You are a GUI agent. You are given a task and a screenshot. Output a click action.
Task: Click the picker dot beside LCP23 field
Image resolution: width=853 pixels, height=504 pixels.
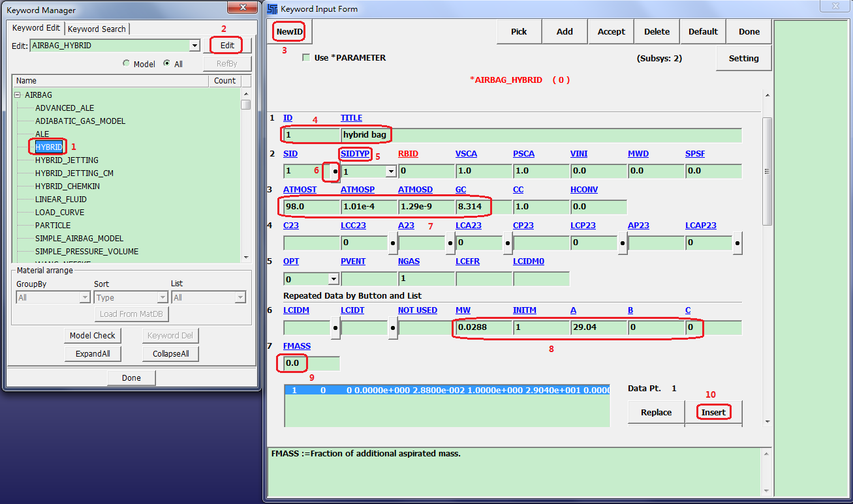coord(622,243)
